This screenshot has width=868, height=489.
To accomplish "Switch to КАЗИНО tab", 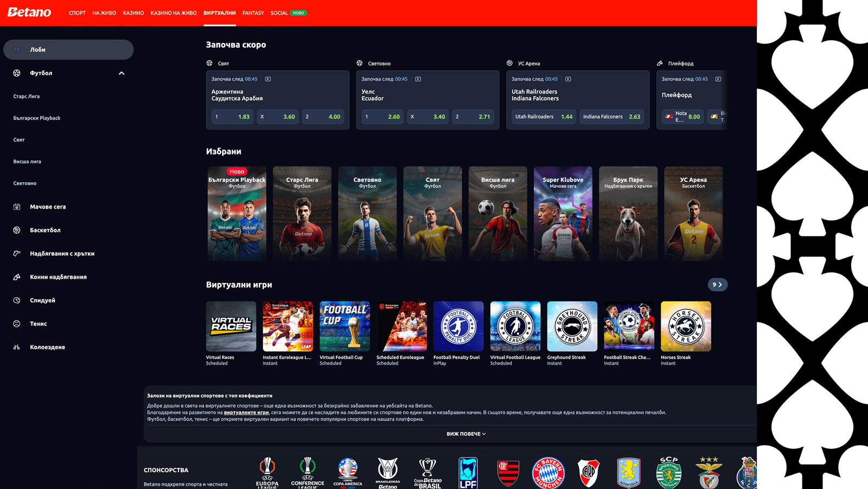I will pyautogui.click(x=133, y=13).
